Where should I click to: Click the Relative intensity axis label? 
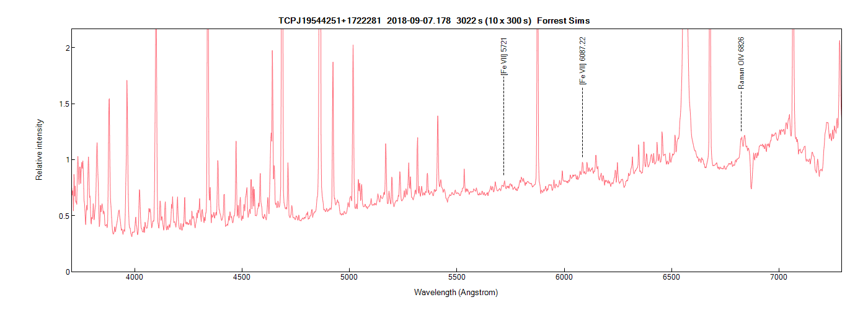click(x=39, y=150)
